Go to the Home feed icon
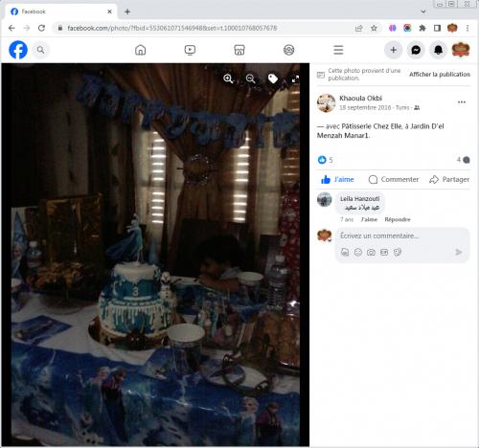479x448 pixels. (x=140, y=50)
